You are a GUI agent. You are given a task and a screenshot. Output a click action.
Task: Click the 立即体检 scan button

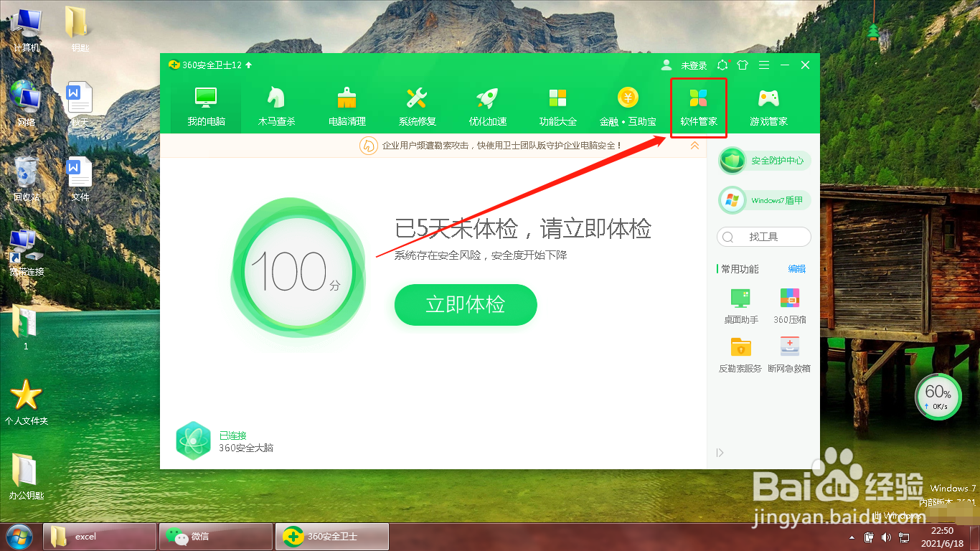tap(466, 304)
